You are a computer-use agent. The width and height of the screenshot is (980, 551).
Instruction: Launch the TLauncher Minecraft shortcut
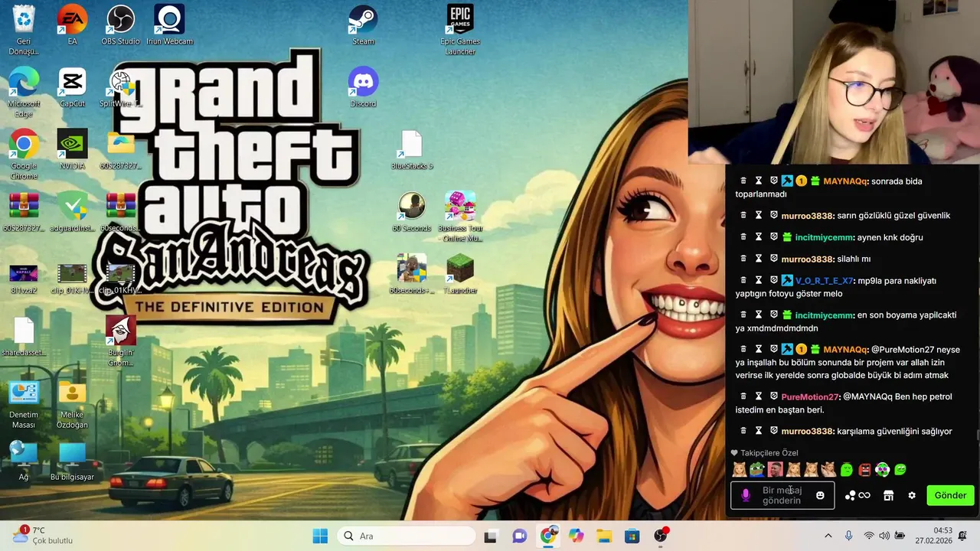click(x=460, y=274)
